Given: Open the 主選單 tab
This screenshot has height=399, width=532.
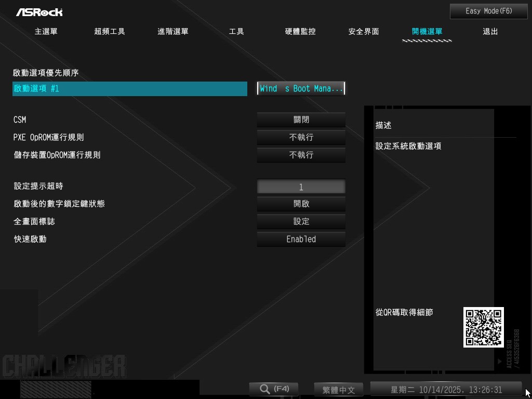Looking at the screenshot, I should coord(46,32).
